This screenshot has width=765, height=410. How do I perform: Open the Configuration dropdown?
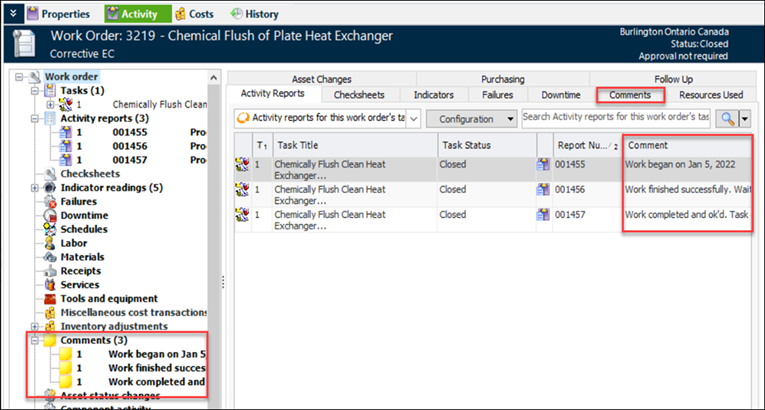(472, 118)
